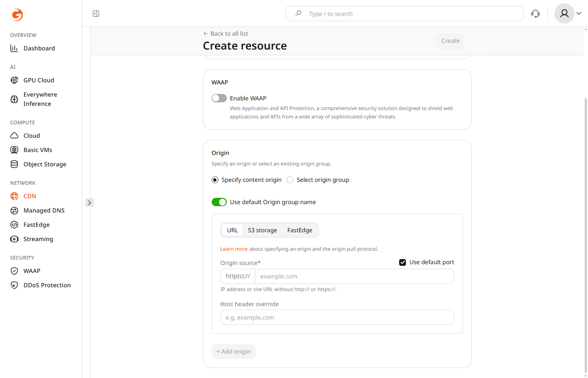This screenshot has height=378, width=588.
Task: Click the Create button
Action: tap(451, 41)
